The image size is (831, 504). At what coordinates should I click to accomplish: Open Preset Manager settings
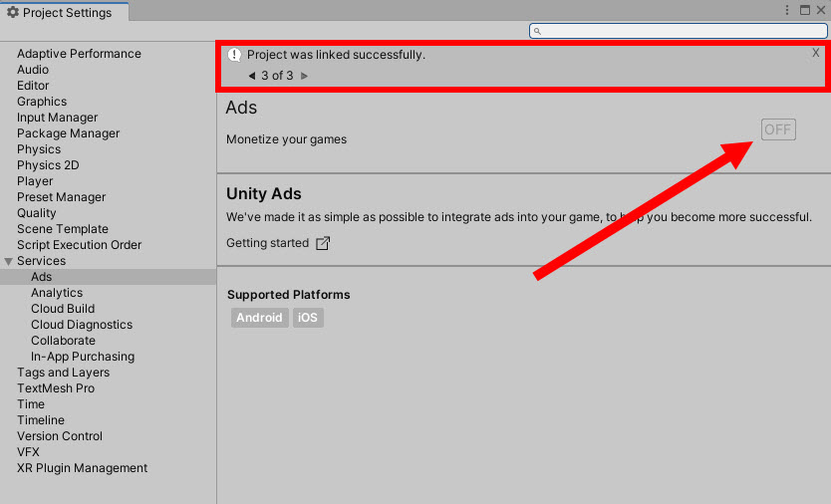pos(62,196)
